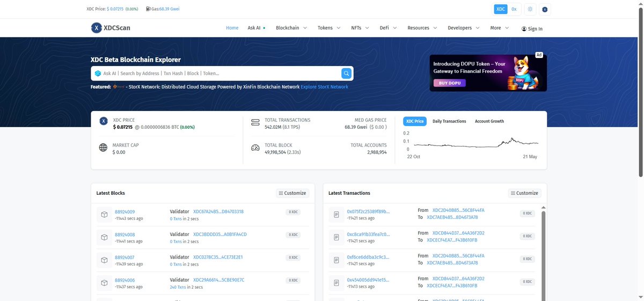Select the XDC Price chart tab
Viewport: 644px width, 301px height.
415,121
